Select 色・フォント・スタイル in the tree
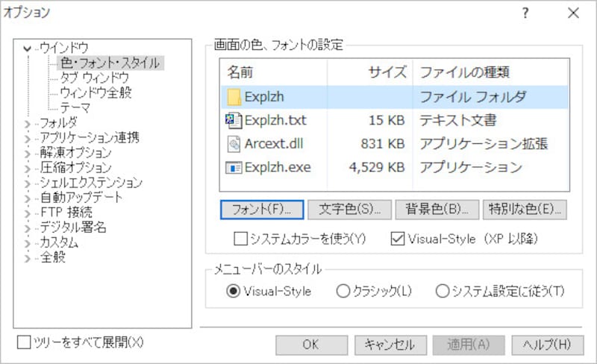 pyautogui.click(x=110, y=63)
